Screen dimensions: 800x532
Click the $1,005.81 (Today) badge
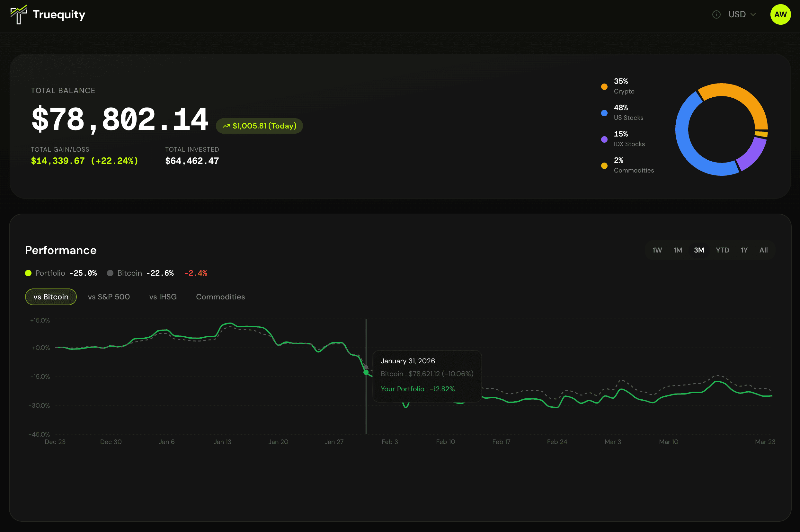pos(260,126)
